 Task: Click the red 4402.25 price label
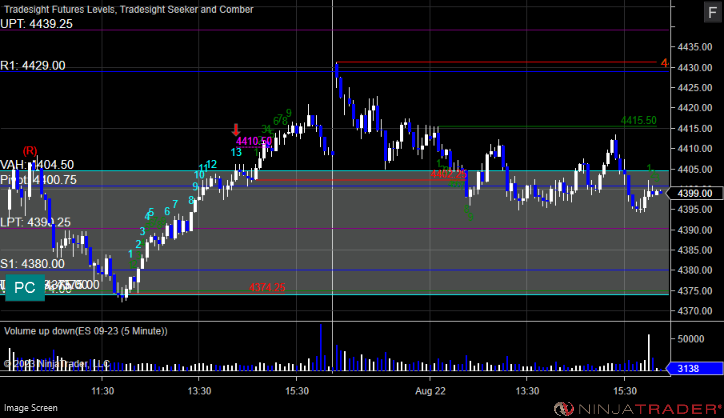tap(448, 174)
